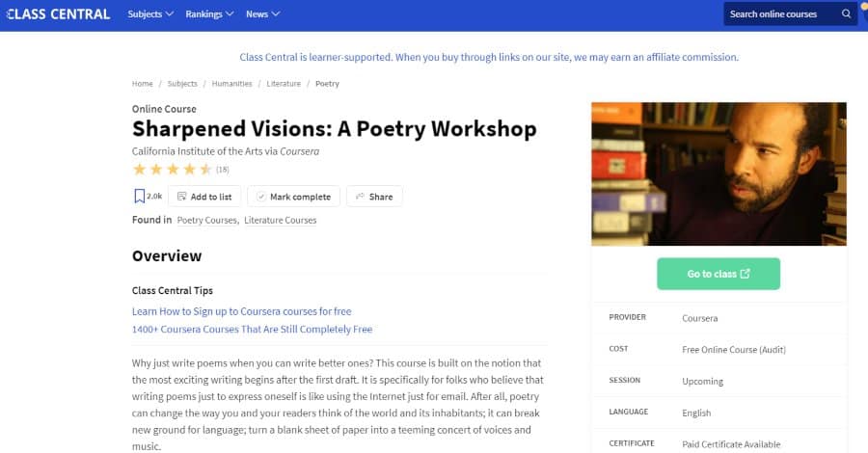Click the star rating row
The width and height of the screenshot is (868, 453).
pyautogui.click(x=173, y=170)
